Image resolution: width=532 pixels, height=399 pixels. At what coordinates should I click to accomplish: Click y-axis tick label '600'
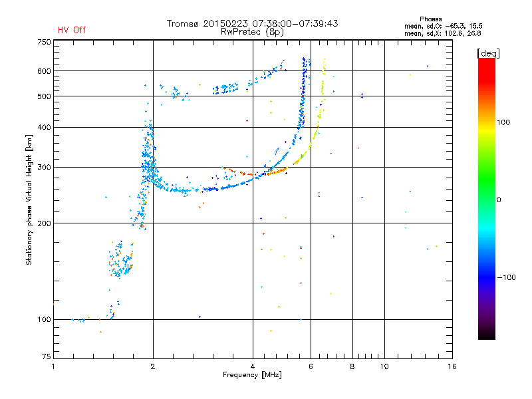[x=44, y=71]
